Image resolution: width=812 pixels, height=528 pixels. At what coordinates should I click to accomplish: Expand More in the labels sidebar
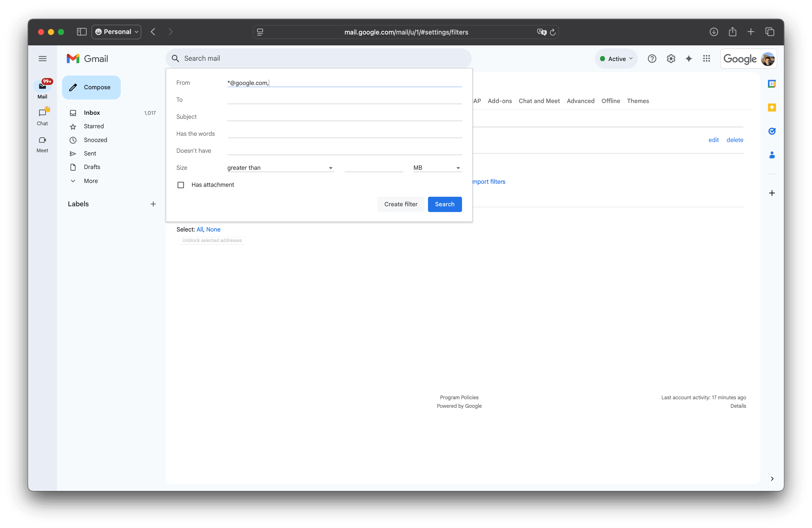pos(91,181)
